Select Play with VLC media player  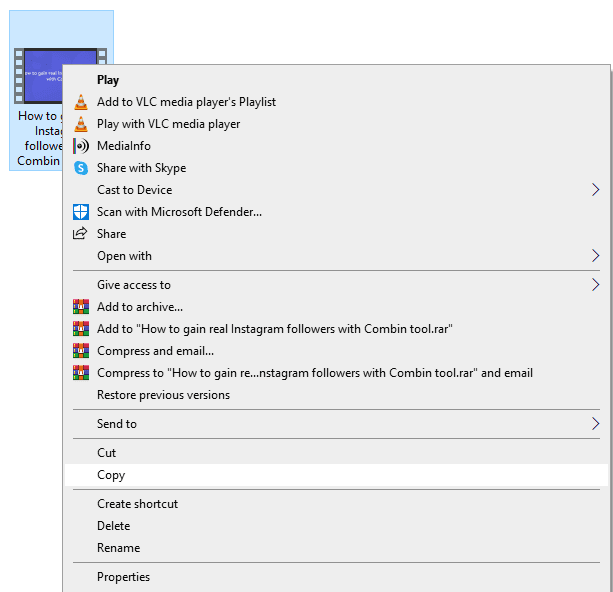click(336, 124)
